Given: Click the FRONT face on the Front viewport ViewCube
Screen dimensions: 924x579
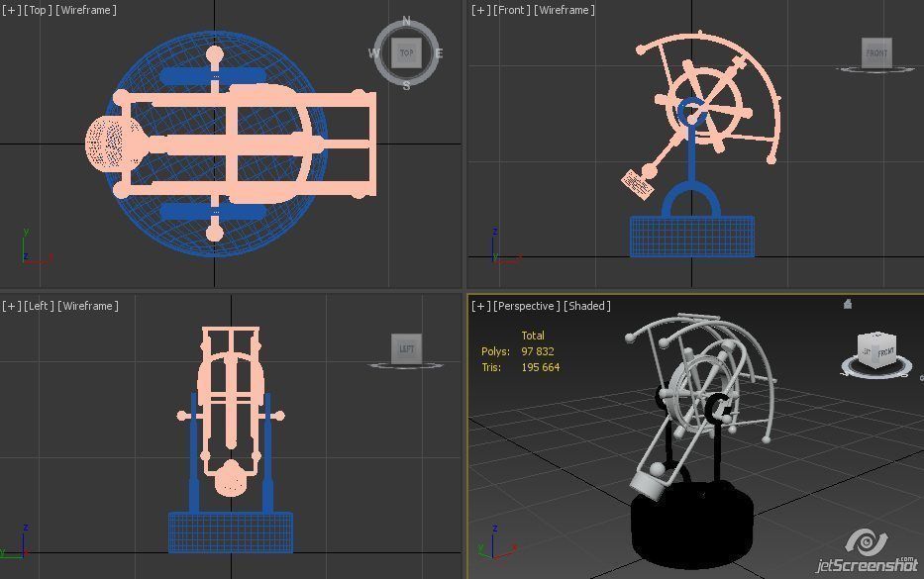Looking at the screenshot, I should [x=875, y=53].
